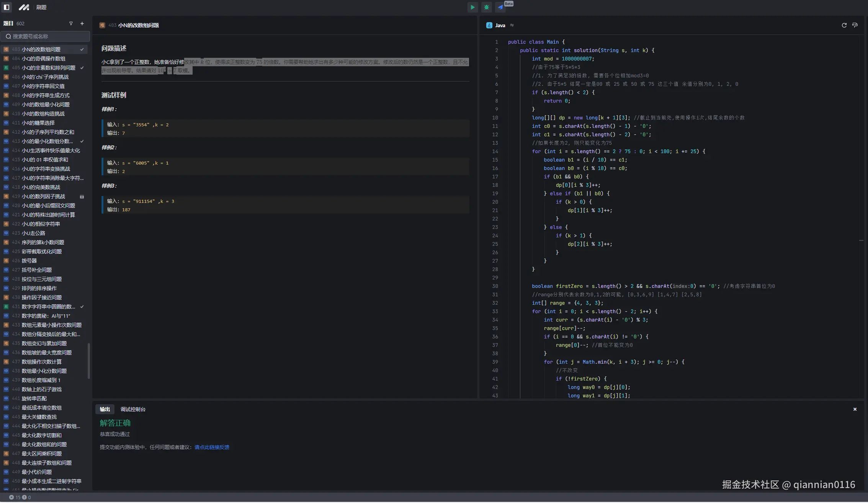This screenshot has height=503, width=868.
Task: Open the 请点此链接反馈 feedback link
Action: [212, 447]
